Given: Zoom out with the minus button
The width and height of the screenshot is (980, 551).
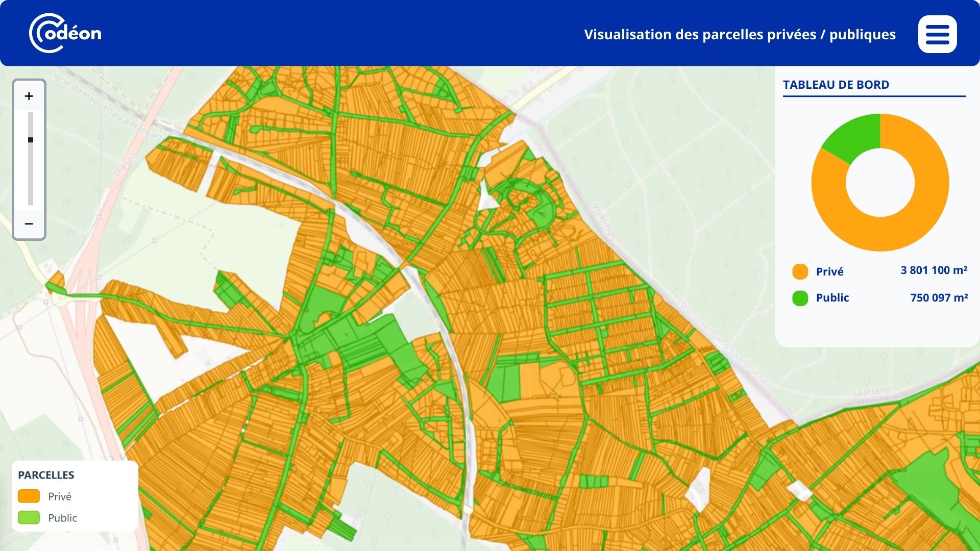Looking at the screenshot, I should (x=29, y=223).
